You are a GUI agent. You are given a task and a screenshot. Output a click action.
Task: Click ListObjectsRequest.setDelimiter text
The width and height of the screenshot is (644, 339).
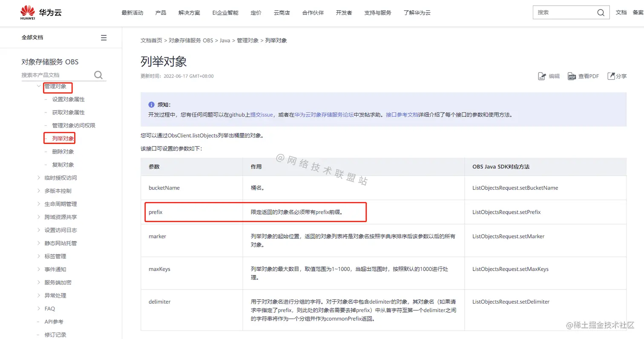[511, 301]
